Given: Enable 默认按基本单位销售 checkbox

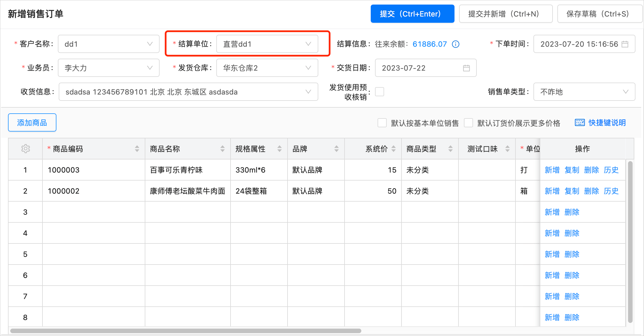Looking at the screenshot, I should [x=382, y=123].
